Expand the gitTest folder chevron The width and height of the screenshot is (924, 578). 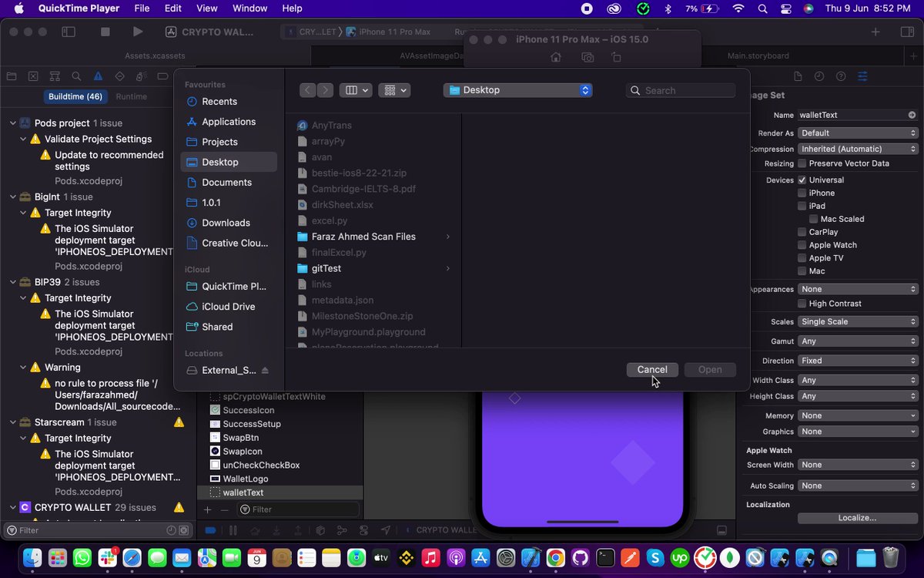(x=448, y=268)
